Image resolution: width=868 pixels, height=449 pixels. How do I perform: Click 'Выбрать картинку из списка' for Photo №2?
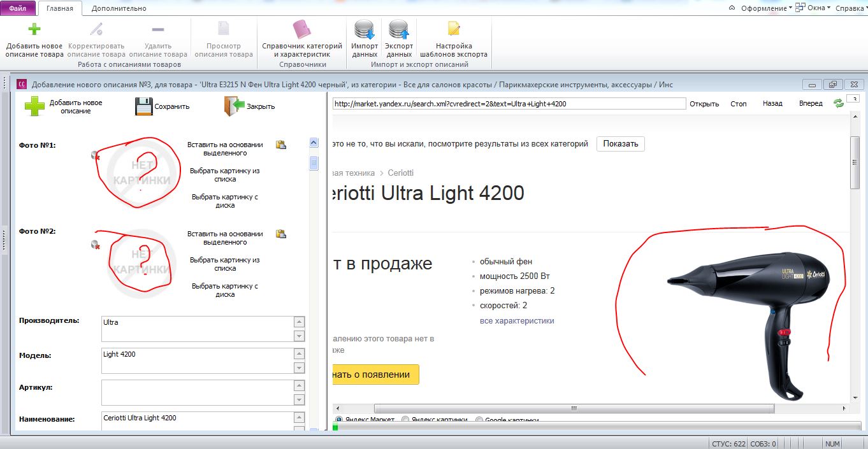point(225,264)
